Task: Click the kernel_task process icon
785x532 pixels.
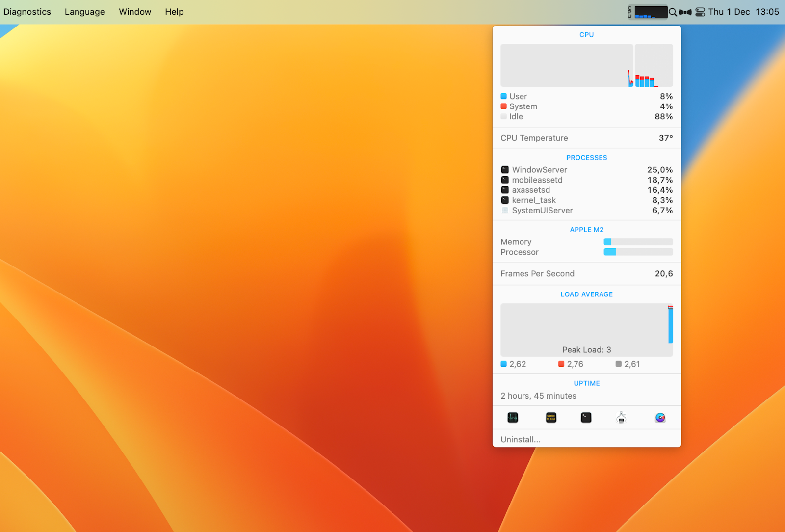Action: 505,200
